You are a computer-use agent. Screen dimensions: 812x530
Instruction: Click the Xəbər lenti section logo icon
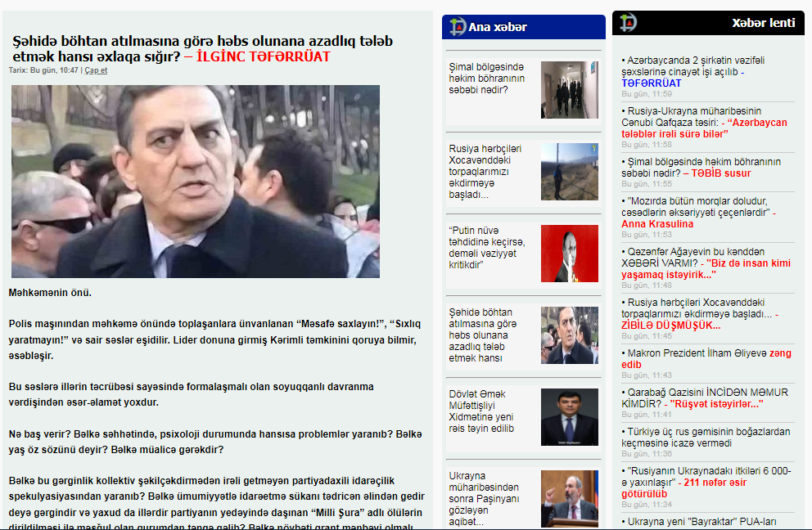tap(628, 22)
